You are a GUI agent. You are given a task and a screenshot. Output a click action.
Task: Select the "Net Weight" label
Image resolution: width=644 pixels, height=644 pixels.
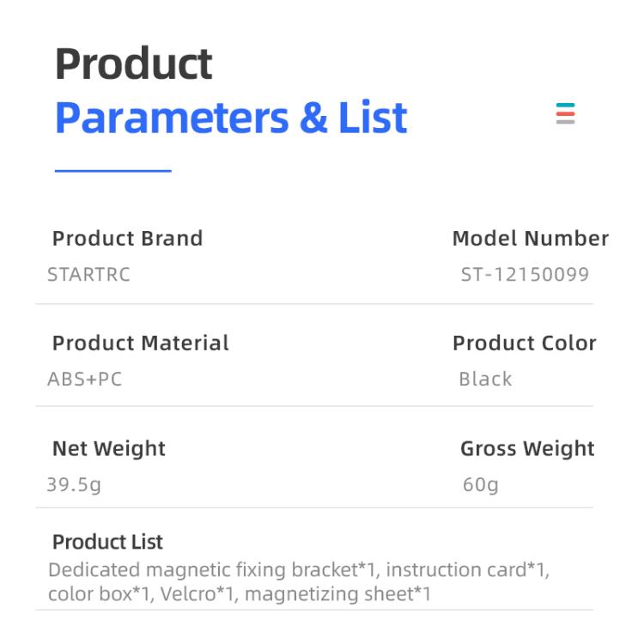click(x=109, y=448)
